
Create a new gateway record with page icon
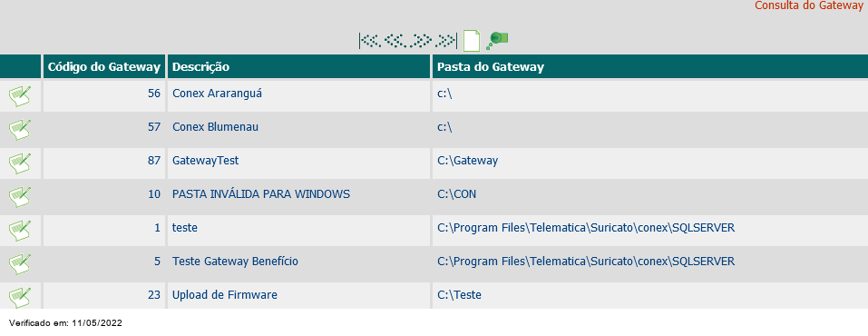(471, 41)
